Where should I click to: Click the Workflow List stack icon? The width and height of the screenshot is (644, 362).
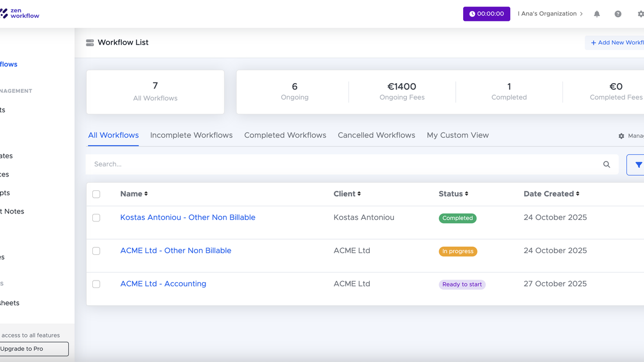(90, 42)
